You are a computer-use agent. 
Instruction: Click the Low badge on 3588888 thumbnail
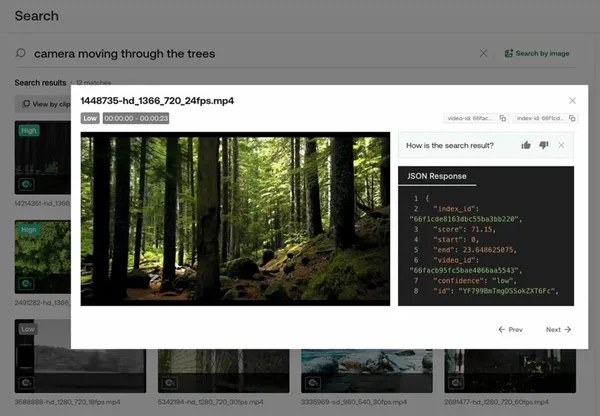(28, 329)
